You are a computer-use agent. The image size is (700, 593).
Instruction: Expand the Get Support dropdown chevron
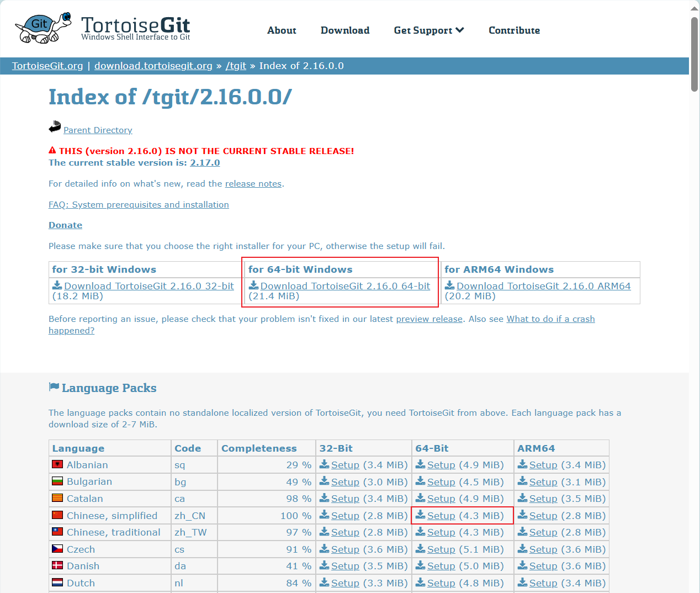[460, 30]
